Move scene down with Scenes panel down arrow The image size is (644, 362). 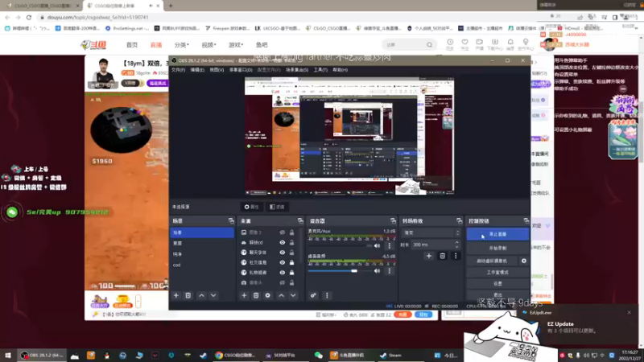click(213, 295)
